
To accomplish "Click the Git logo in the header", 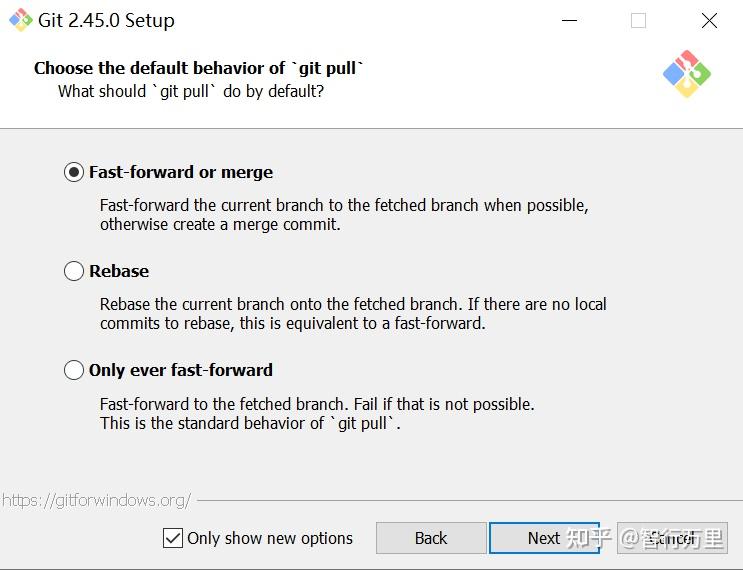I will pyautogui.click(x=686, y=73).
